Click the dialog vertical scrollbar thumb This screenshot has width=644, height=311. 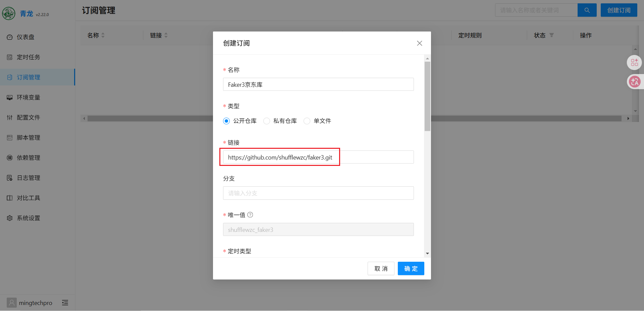(x=427, y=96)
